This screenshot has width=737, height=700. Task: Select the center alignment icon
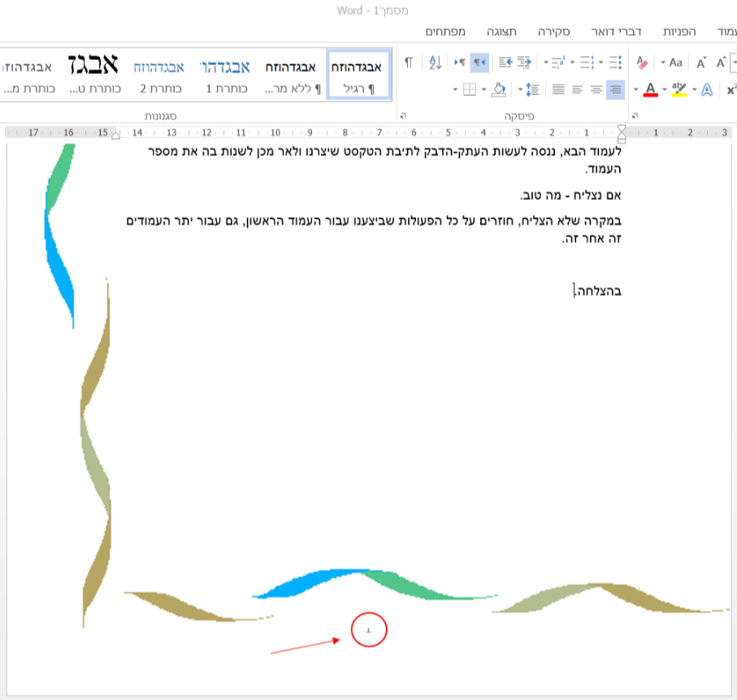coord(596,91)
